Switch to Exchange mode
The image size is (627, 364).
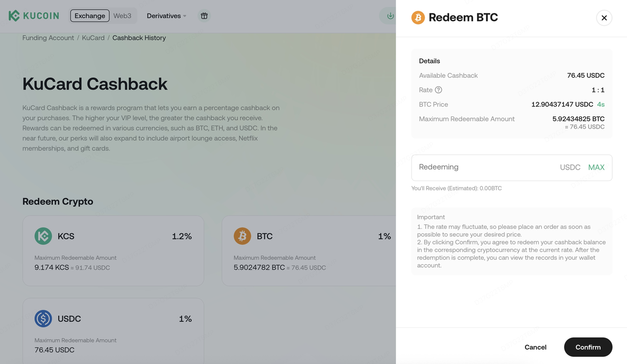point(90,16)
